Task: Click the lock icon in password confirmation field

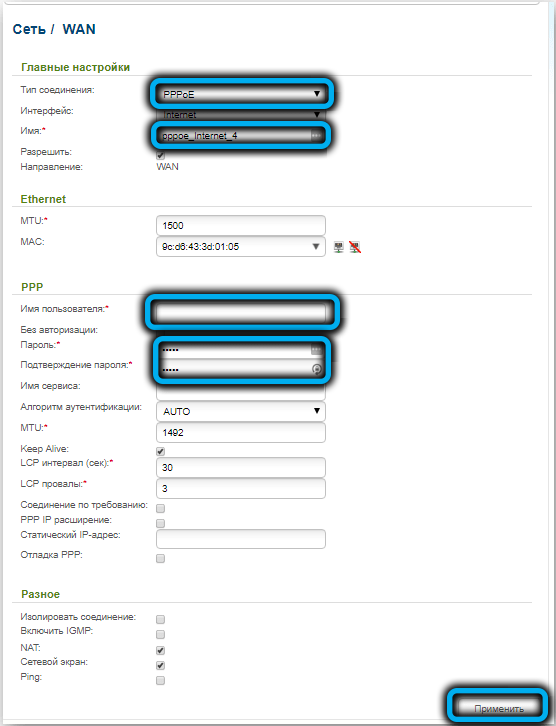Action: pos(317,369)
